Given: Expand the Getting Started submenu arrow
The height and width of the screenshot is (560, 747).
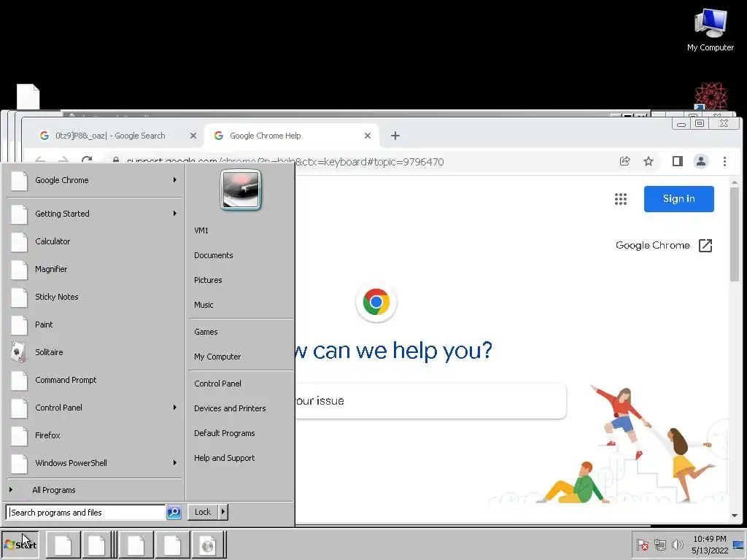Looking at the screenshot, I should tap(175, 214).
